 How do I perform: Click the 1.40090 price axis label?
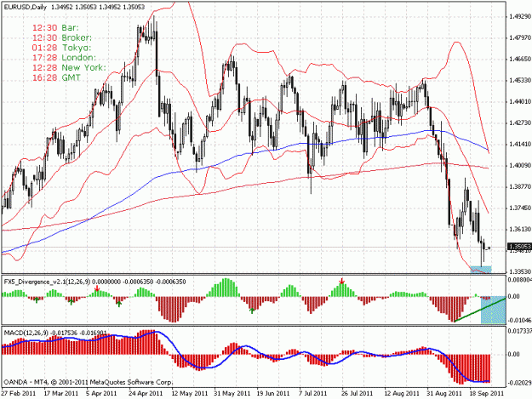pyautogui.click(x=520, y=165)
